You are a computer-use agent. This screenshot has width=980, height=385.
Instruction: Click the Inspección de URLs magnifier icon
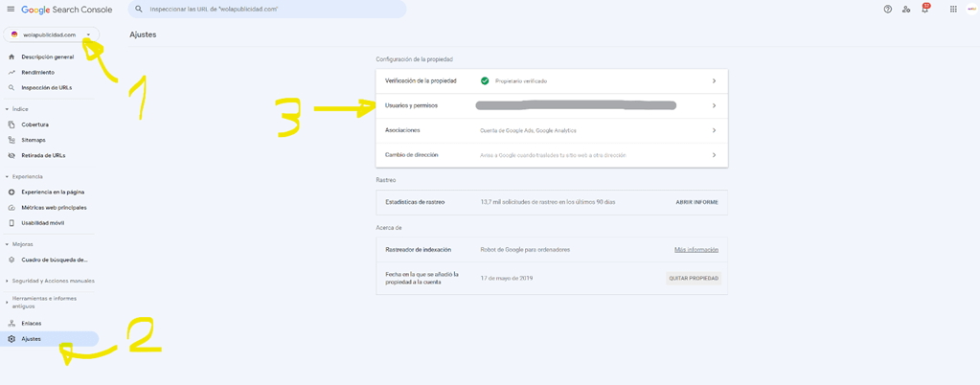(11, 87)
